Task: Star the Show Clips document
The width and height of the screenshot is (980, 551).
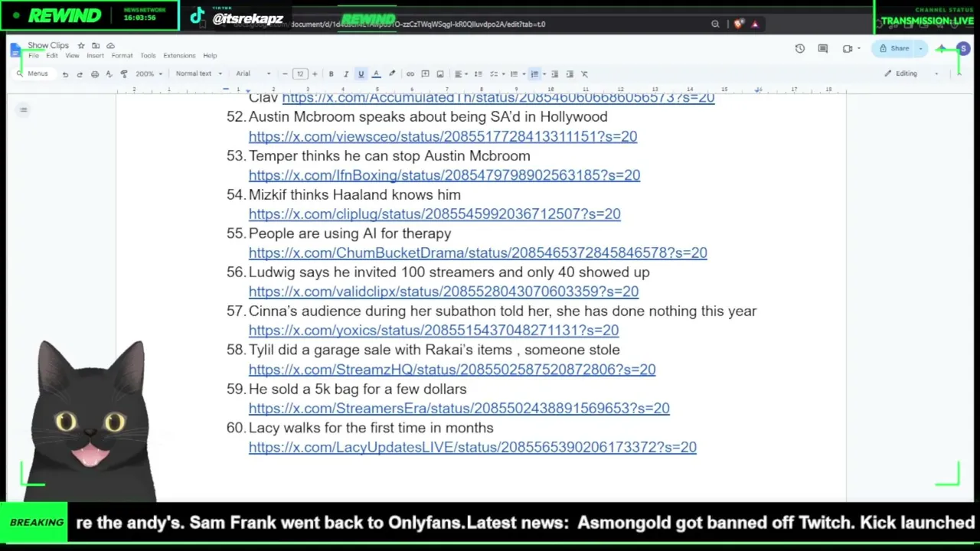Action: [81, 46]
